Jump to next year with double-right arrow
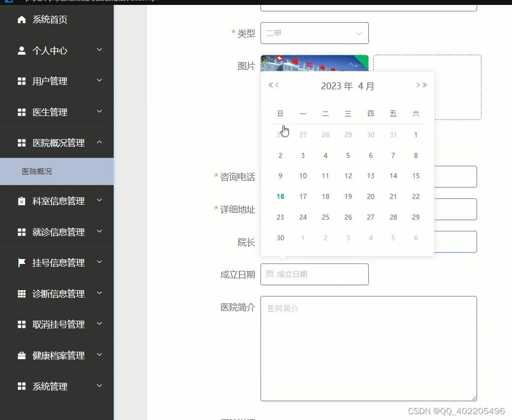Viewport: 512px width, 420px height. coord(424,85)
